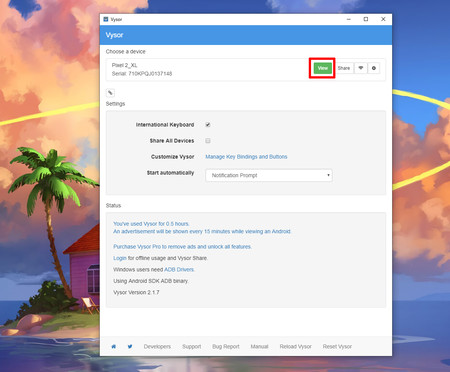Click the Vysor app icon in title bar
The width and height of the screenshot is (450, 372).
[106, 19]
